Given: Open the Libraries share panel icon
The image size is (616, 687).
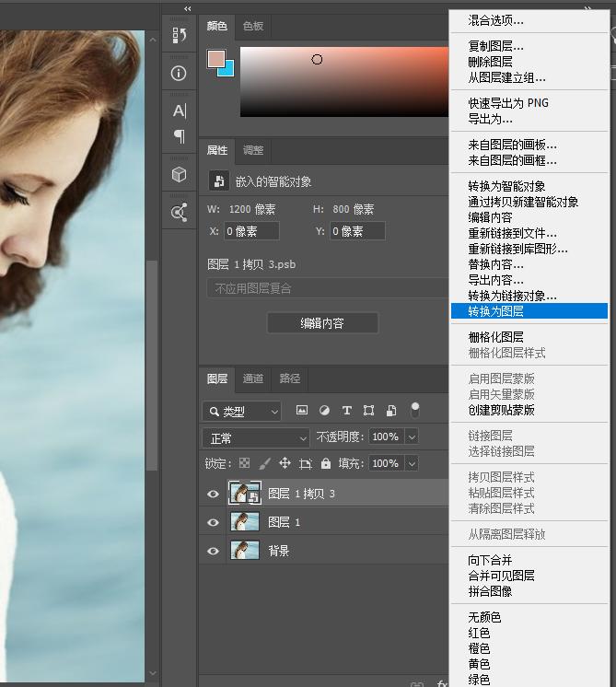Looking at the screenshot, I should click(180, 212).
